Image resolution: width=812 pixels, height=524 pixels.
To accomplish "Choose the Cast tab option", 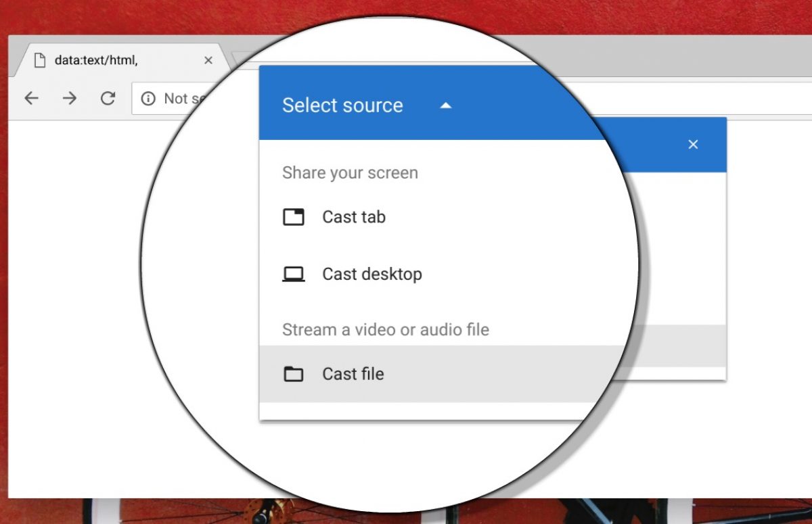I will (353, 217).
